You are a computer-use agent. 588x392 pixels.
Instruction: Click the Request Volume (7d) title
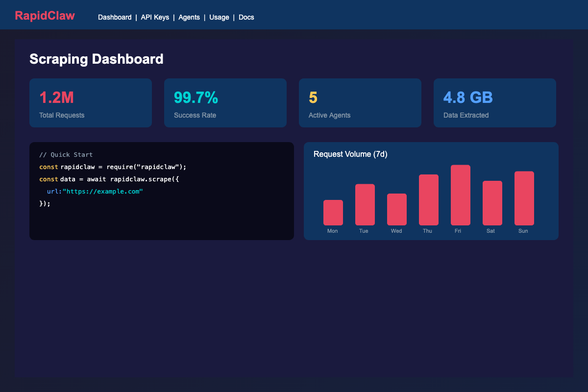click(x=350, y=154)
